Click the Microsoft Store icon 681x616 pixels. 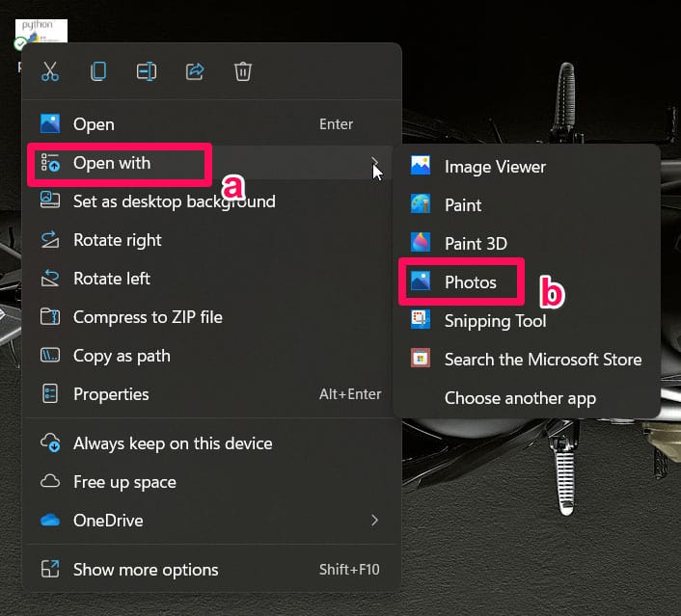421,359
